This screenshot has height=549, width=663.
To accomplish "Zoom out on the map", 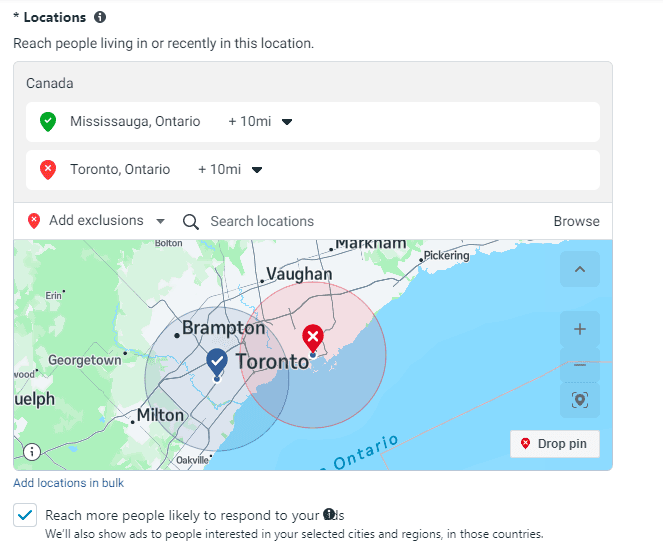I will 580,365.
